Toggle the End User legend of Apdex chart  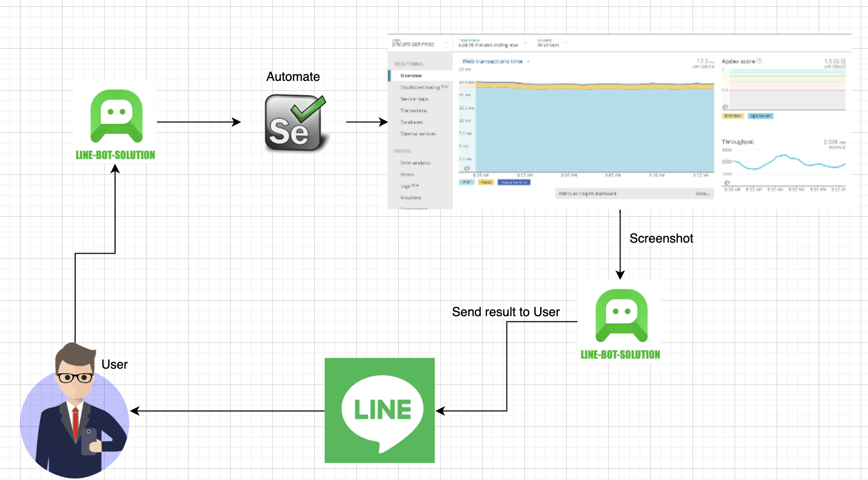[x=732, y=116]
